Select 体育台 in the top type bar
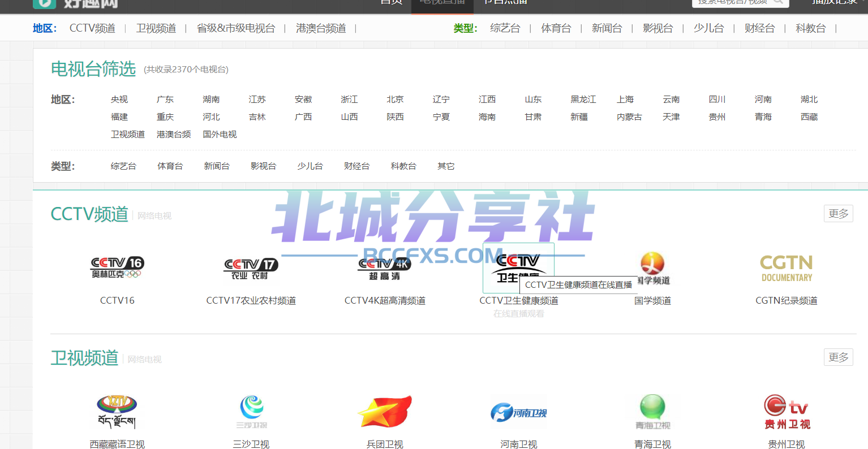The height and width of the screenshot is (449, 868). [x=556, y=28]
